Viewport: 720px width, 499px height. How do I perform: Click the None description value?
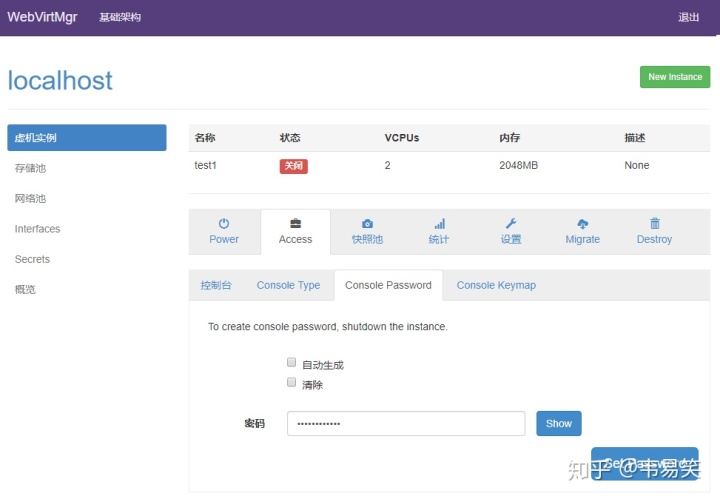point(636,165)
